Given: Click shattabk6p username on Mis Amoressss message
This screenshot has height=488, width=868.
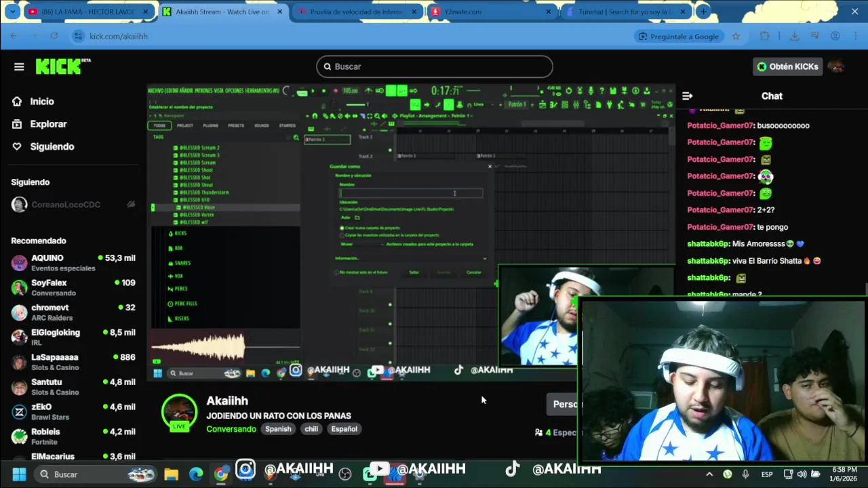Looking at the screenshot, I should [708, 244].
